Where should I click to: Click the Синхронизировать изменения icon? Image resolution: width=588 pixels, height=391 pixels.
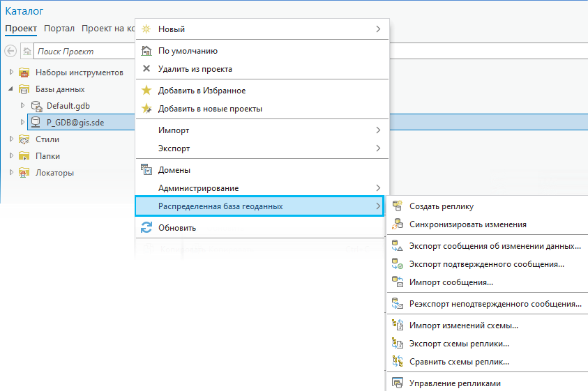(x=398, y=224)
